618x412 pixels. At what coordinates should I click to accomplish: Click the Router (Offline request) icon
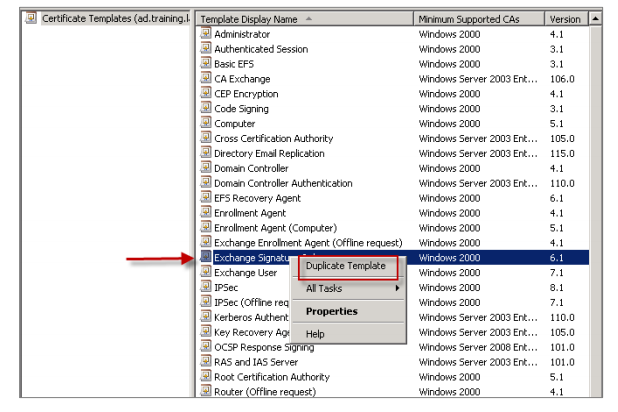tap(206, 391)
